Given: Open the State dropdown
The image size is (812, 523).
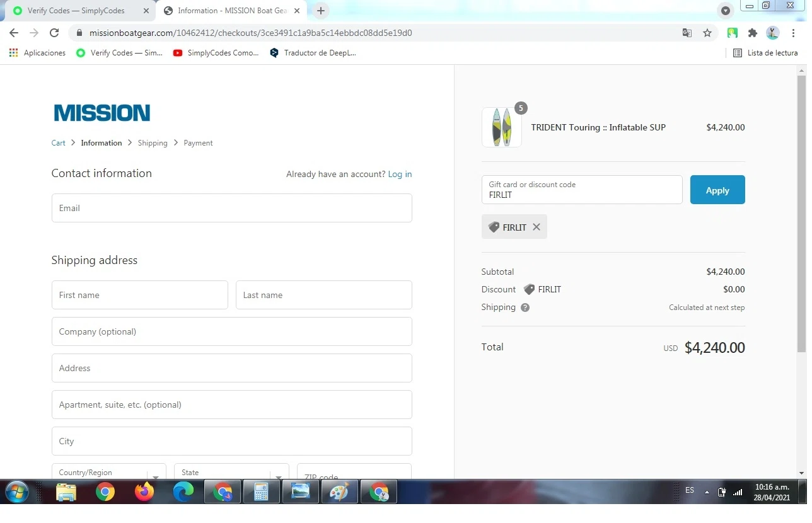Looking at the screenshot, I should [231, 472].
